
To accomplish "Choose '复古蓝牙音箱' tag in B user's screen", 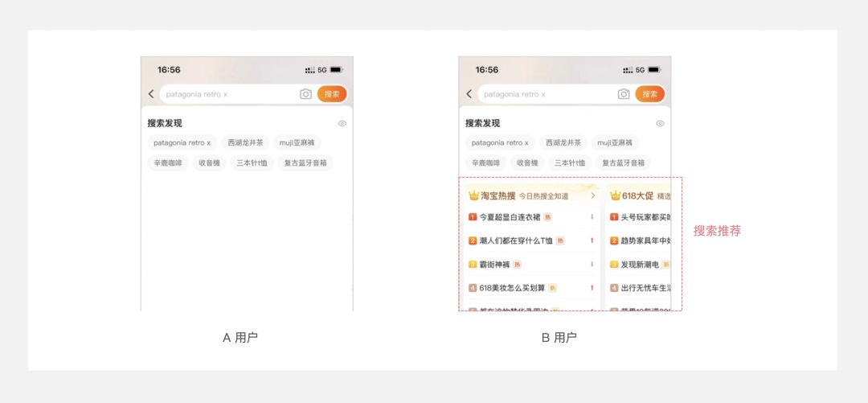I will [x=624, y=163].
